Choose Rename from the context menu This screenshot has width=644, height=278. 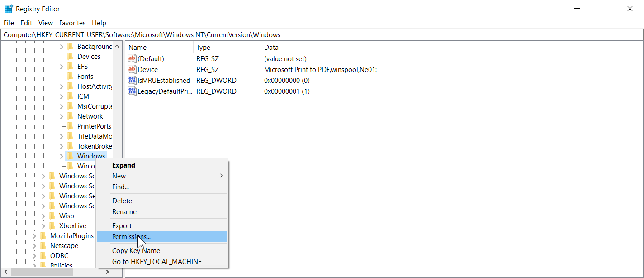click(x=162, y=212)
